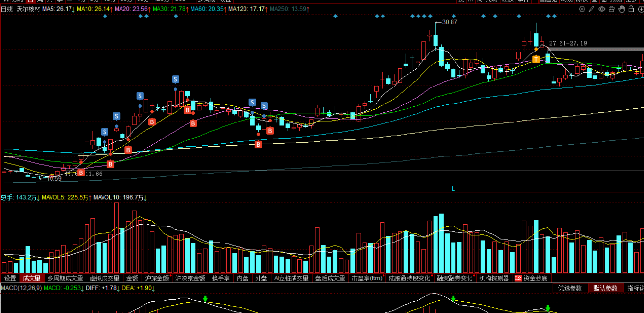Image resolution: width=644 pixels, height=313 pixels.
Task: Select the 外盘 tab
Action: [x=261, y=278]
